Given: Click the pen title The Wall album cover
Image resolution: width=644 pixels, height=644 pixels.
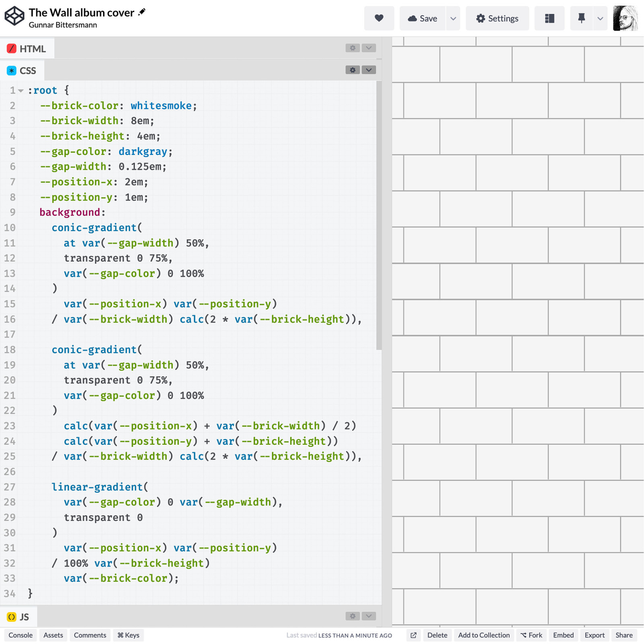Looking at the screenshot, I should 81,12.
